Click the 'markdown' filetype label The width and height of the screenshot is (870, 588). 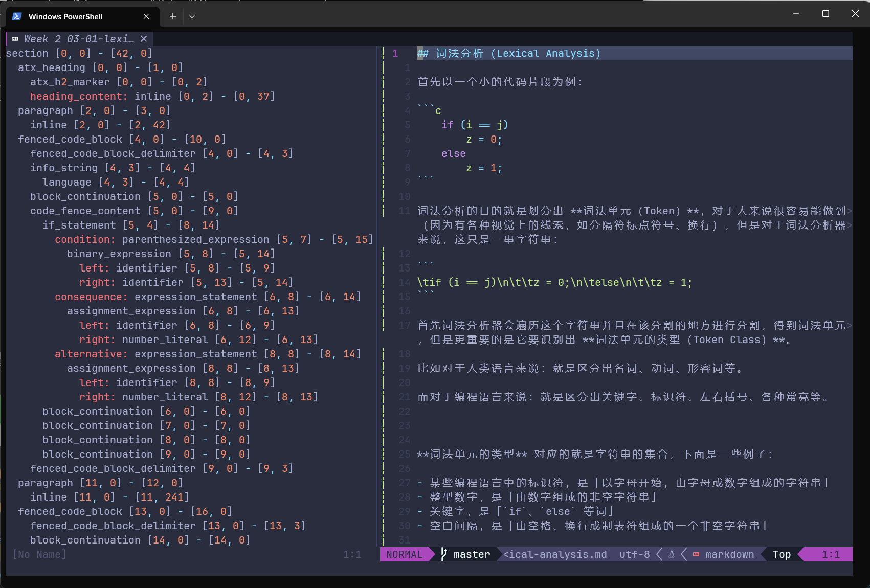coord(729,554)
